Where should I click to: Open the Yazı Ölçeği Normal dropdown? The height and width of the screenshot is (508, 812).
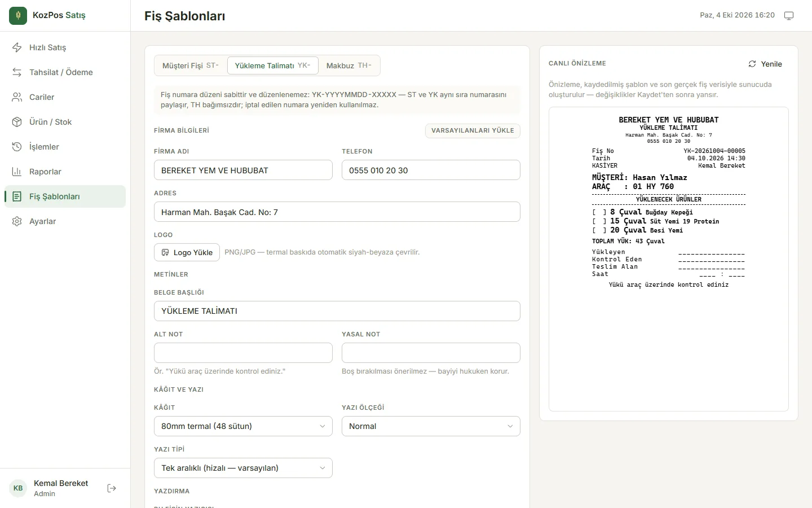[x=431, y=426]
